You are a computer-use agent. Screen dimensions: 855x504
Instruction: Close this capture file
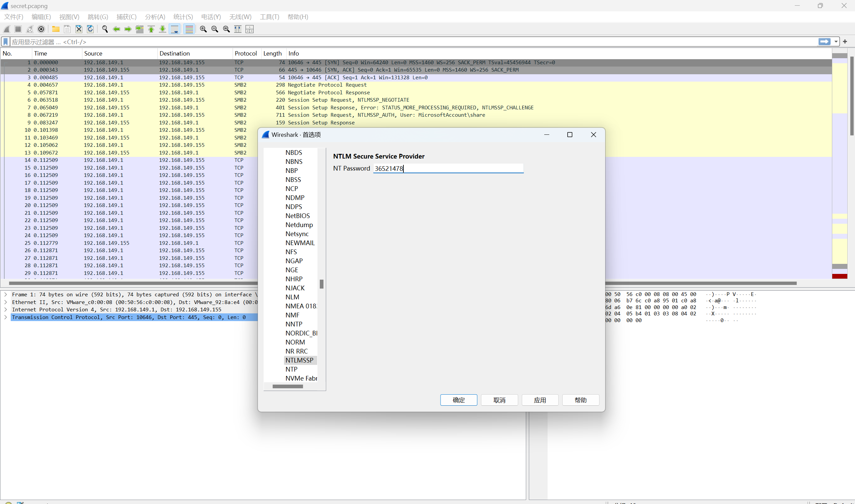pos(79,29)
